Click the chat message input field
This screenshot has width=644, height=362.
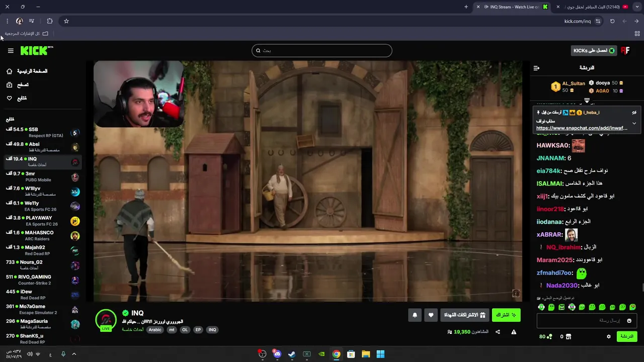point(587,321)
